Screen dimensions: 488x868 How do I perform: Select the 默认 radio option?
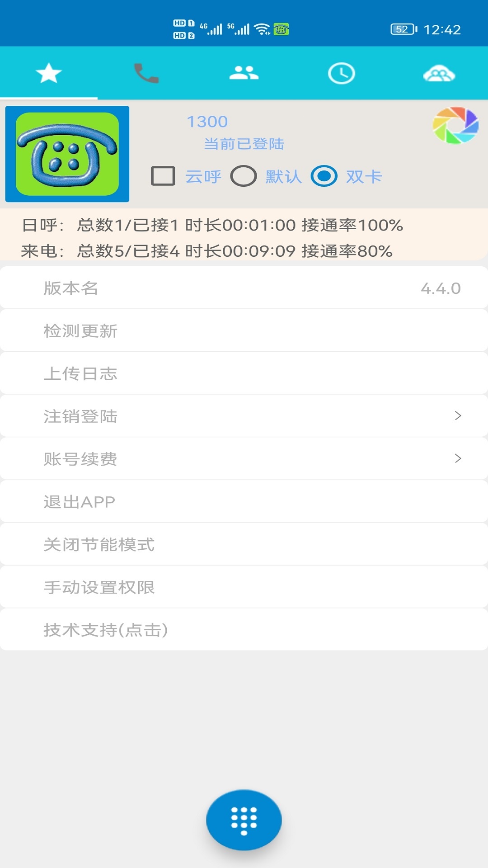click(x=244, y=176)
